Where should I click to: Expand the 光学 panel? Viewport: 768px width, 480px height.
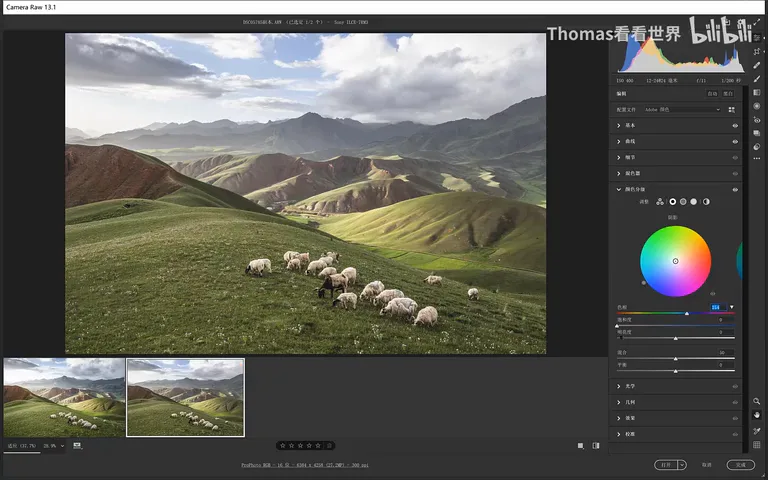click(x=619, y=386)
